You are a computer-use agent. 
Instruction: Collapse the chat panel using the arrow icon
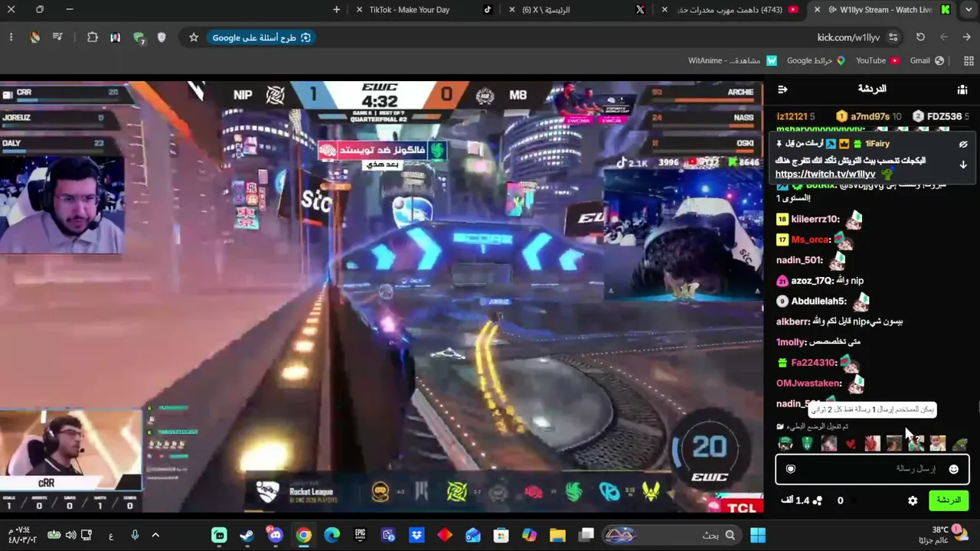coord(782,90)
